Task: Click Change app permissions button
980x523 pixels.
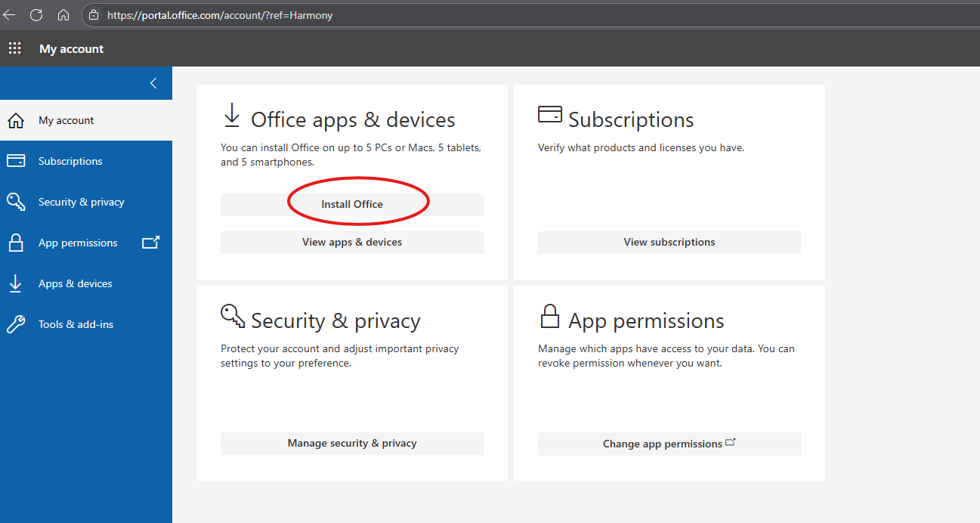Action: click(x=669, y=444)
